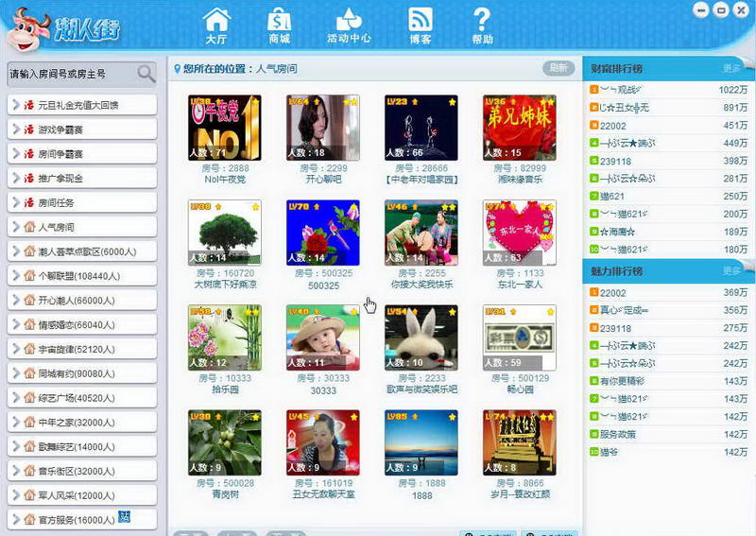Image resolution: width=756 pixels, height=536 pixels.
Task: Open the 帮助 question mark icon
Action: [x=482, y=26]
